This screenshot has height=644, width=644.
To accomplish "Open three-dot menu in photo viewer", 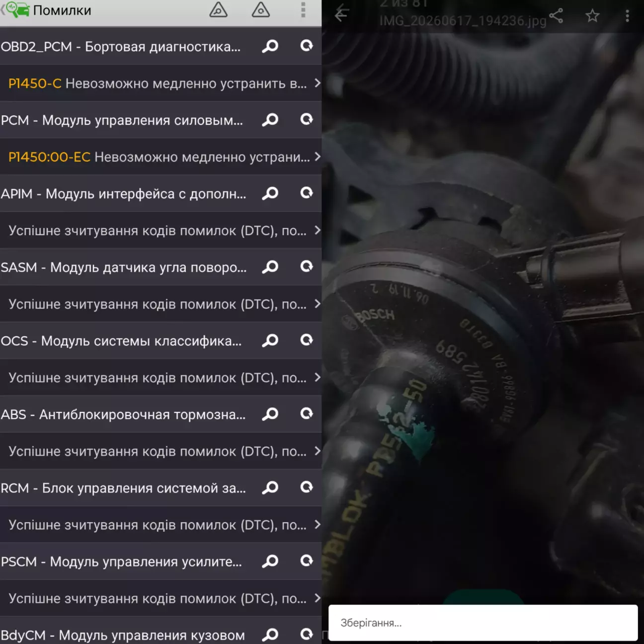I will click(x=627, y=16).
